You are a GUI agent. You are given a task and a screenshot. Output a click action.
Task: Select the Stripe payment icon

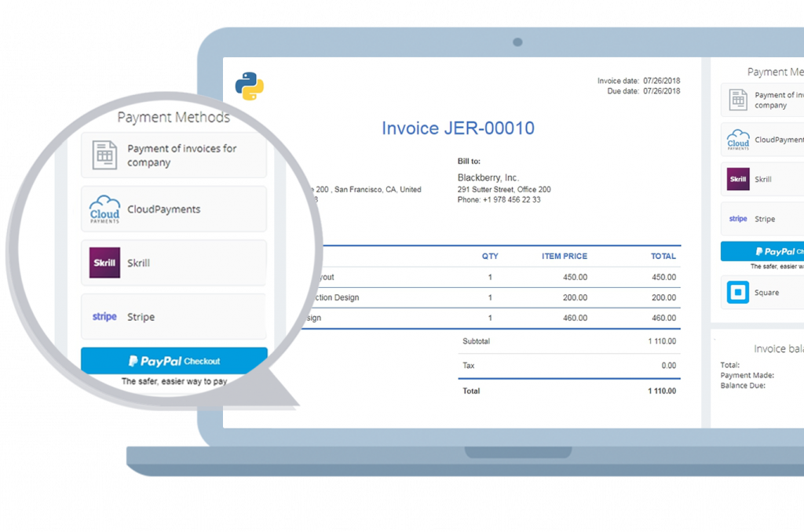pyautogui.click(x=104, y=316)
